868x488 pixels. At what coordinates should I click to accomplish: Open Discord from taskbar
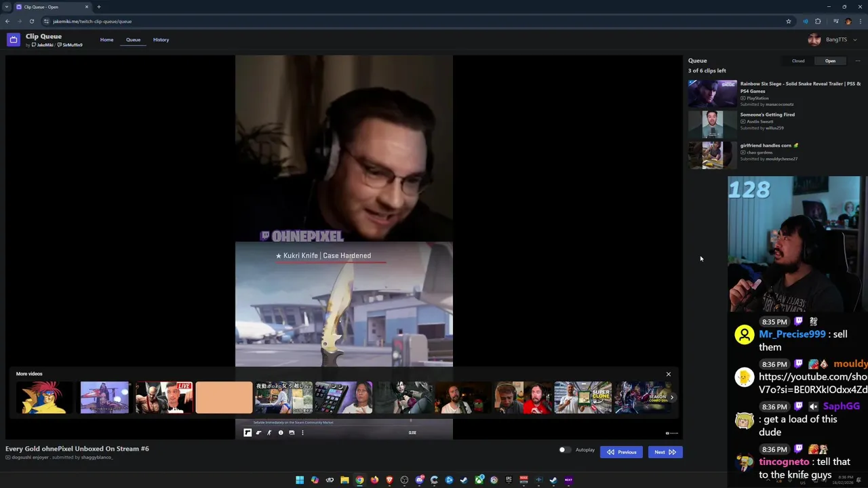click(x=419, y=480)
